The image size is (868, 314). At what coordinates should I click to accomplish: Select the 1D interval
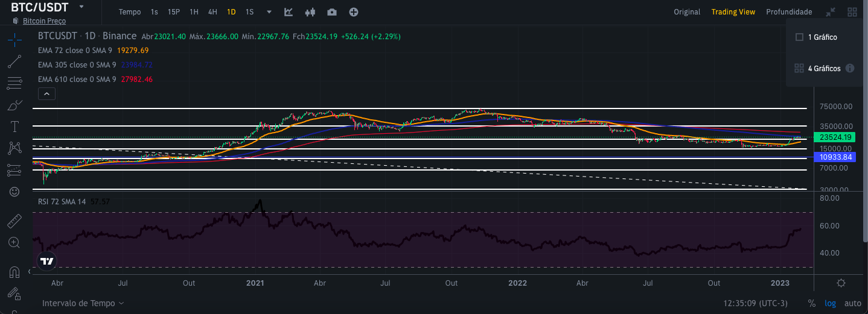[231, 12]
